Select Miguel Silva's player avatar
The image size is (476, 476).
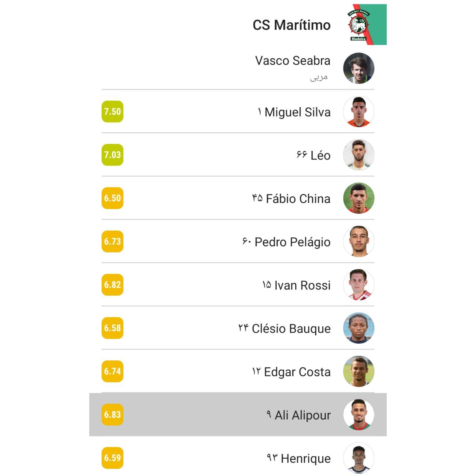click(x=358, y=112)
